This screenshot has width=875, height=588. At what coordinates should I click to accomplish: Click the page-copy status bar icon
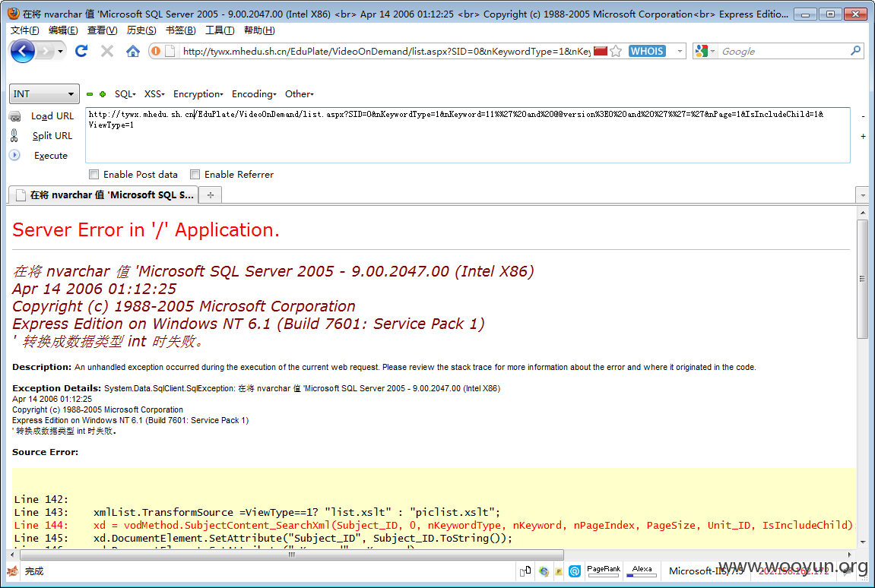[525, 571]
